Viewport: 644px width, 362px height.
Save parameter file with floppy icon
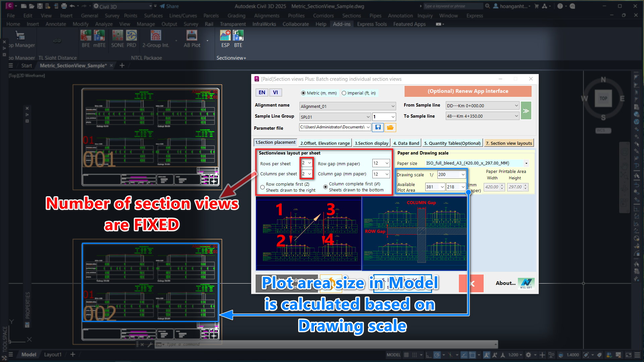click(378, 127)
